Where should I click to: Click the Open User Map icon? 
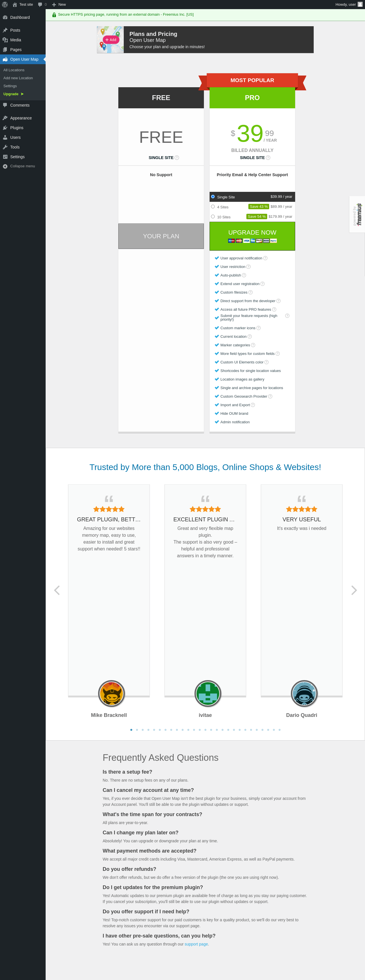point(5,59)
